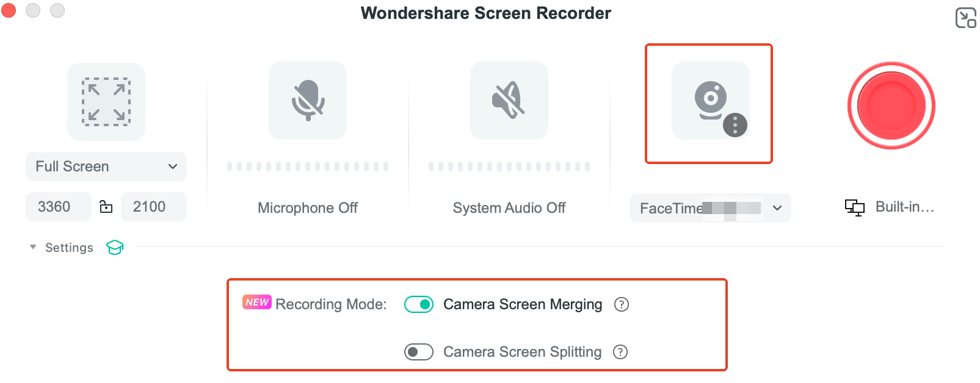Toggle the muted system audio speaker icon
980x383 pixels.
coord(509,101)
